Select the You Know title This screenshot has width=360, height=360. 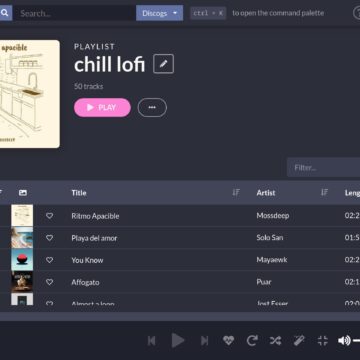[x=87, y=260]
